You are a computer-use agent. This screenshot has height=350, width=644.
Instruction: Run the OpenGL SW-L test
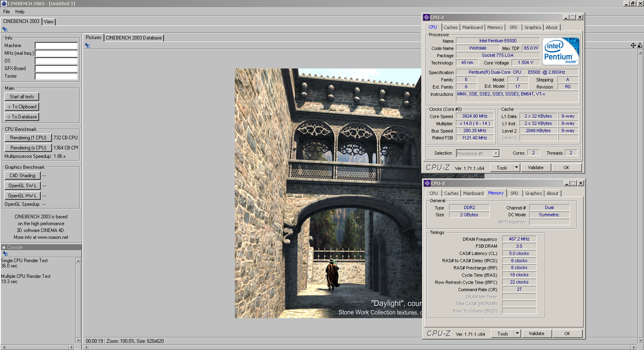[23, 186]
